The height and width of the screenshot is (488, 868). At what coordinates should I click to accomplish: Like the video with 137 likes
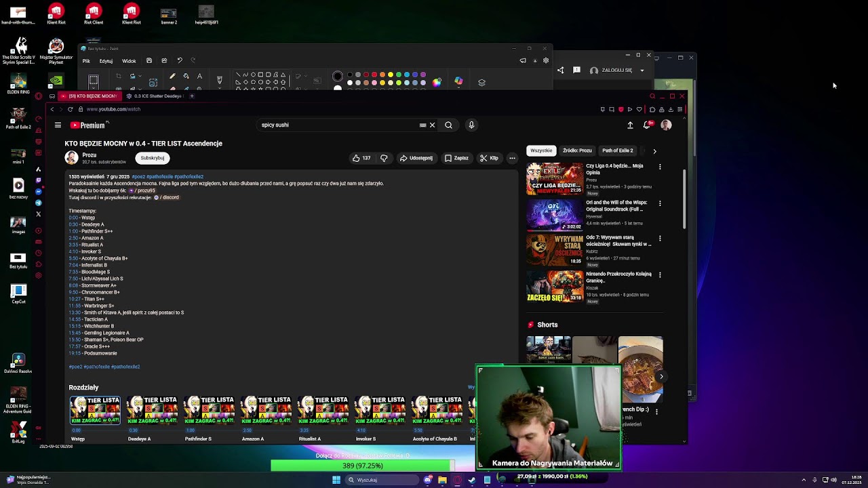click(361, 158)
